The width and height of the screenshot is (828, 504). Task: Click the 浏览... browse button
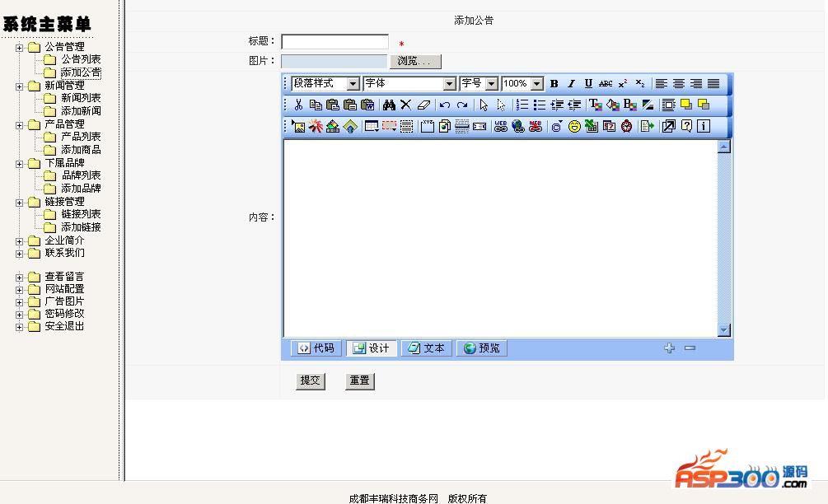click(415, 61)
